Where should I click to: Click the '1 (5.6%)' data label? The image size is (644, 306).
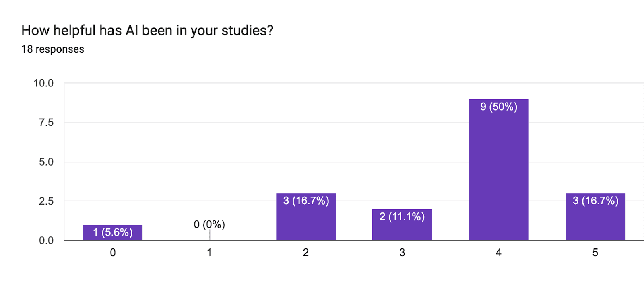113,232
